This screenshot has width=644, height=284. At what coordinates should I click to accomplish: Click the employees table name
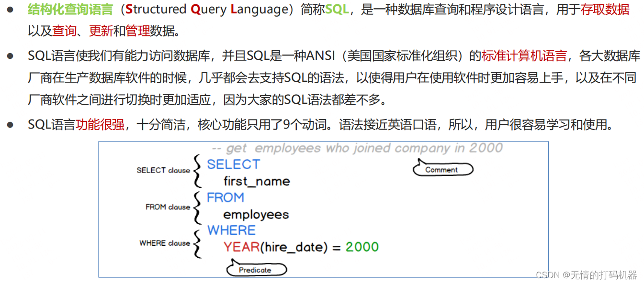(x=256, y=215)
